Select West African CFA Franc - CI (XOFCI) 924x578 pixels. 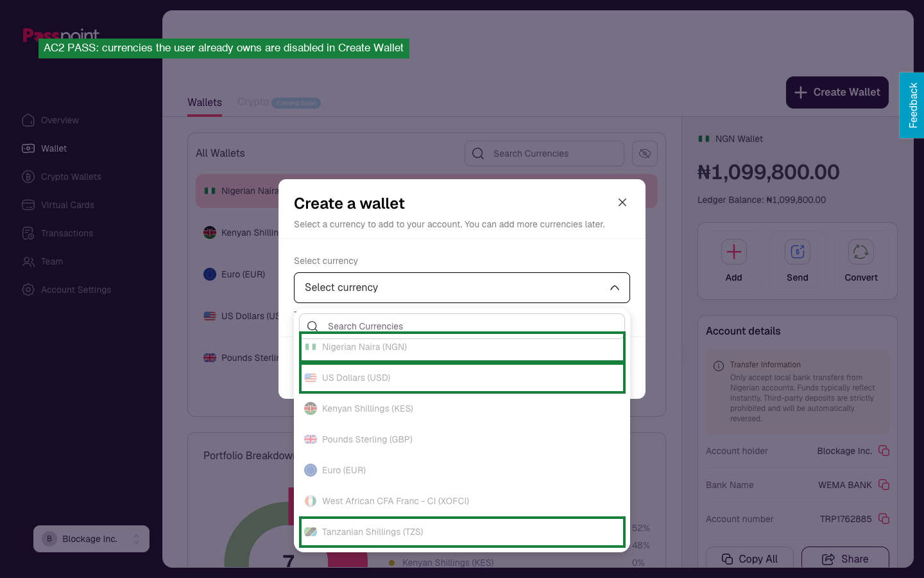(x=462, y=501)
